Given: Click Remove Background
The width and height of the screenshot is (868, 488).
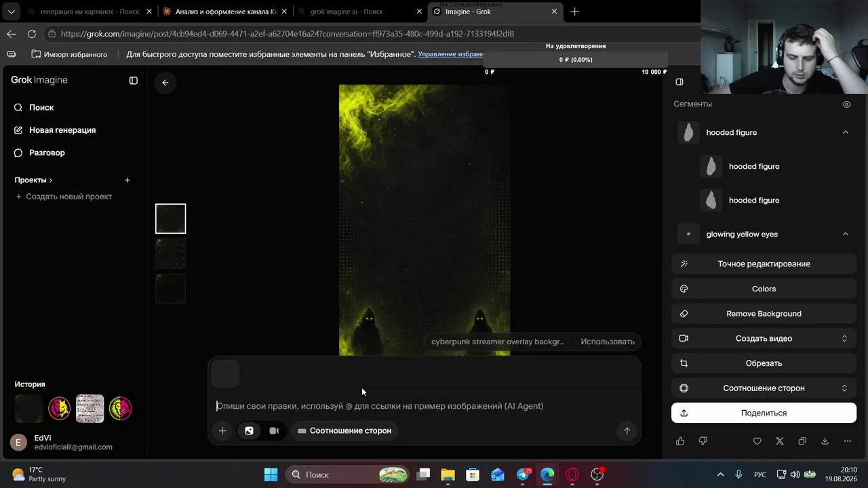Looking at the screenshot, I should click(x=764, y=314).
